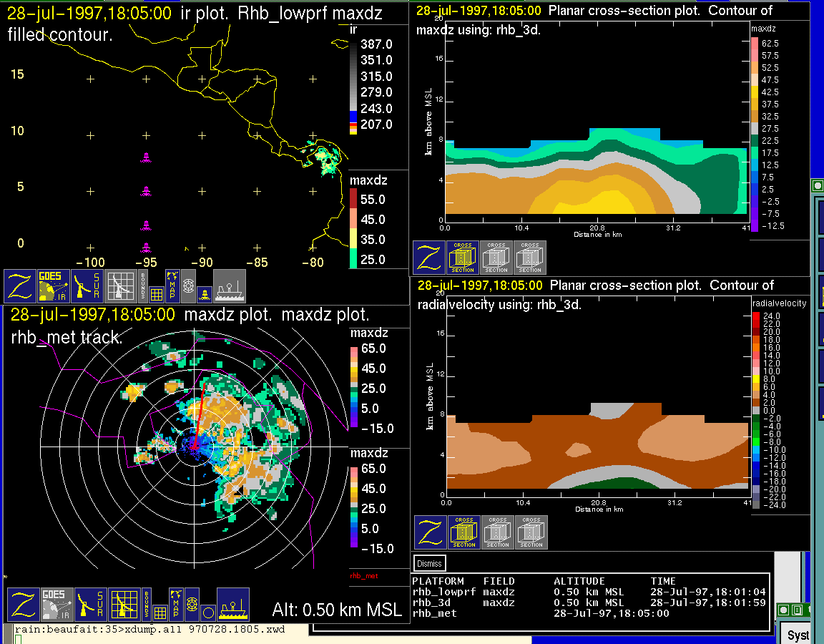Viewport: 824px width, 644px height.
Task: Click the Z icon under the radialvelocity cross-section
Action: click(x=430, y=532)
